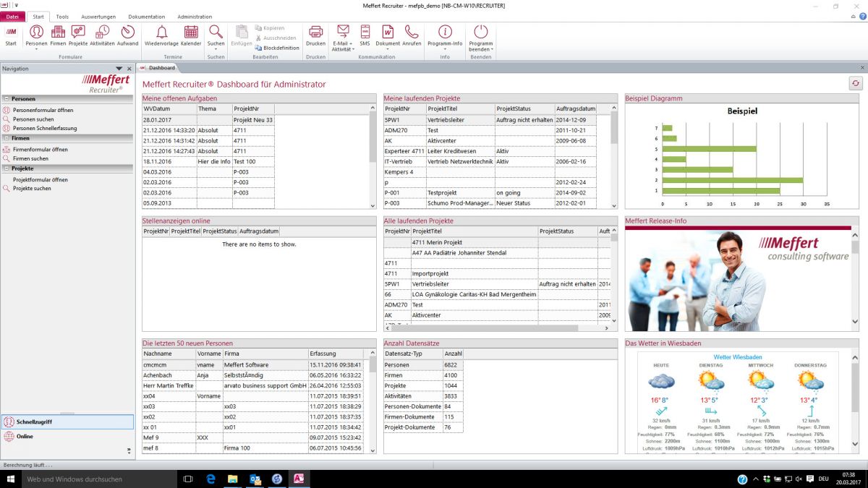
Task: Click Firmen suchen in navigation
Action: [30, 158]
